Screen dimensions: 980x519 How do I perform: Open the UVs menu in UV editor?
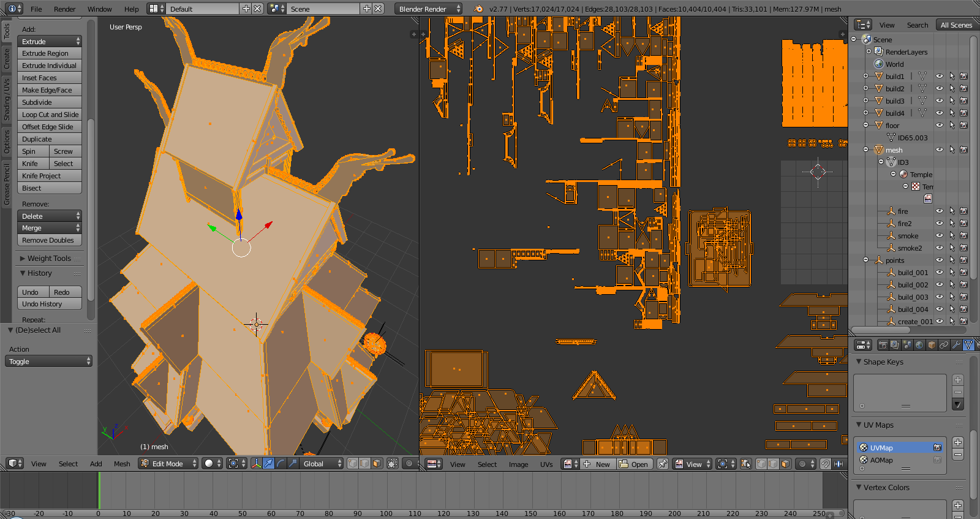click(546, 464)
